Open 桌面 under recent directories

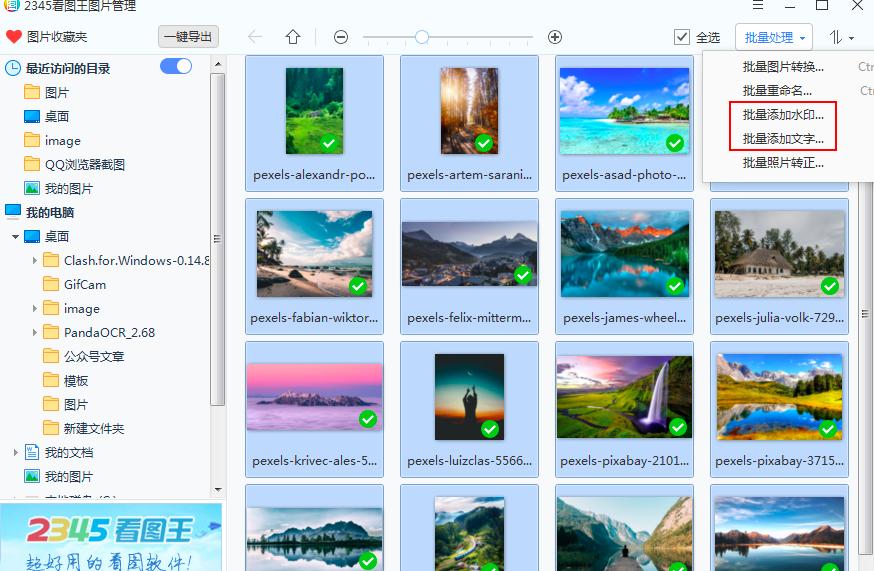click(x=56, y=116)
